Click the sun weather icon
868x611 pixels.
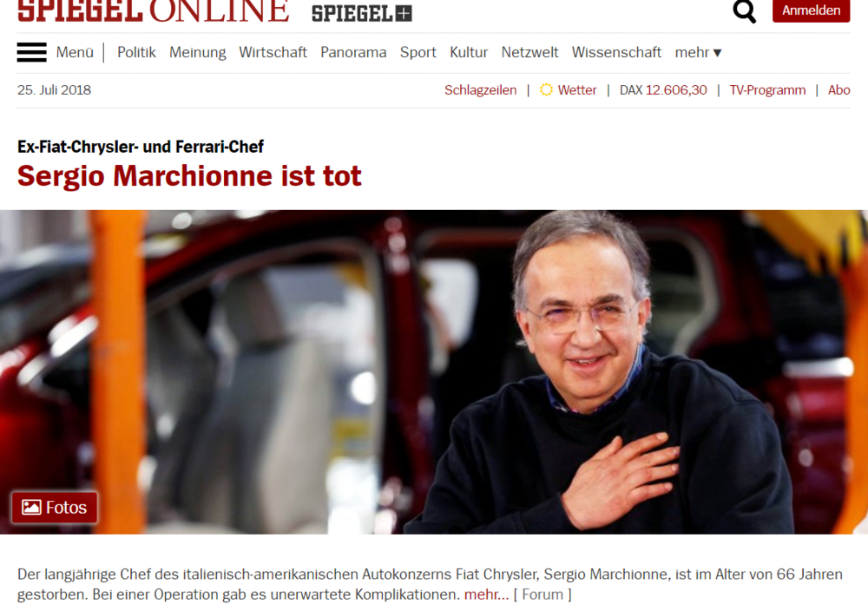point(546,89)
